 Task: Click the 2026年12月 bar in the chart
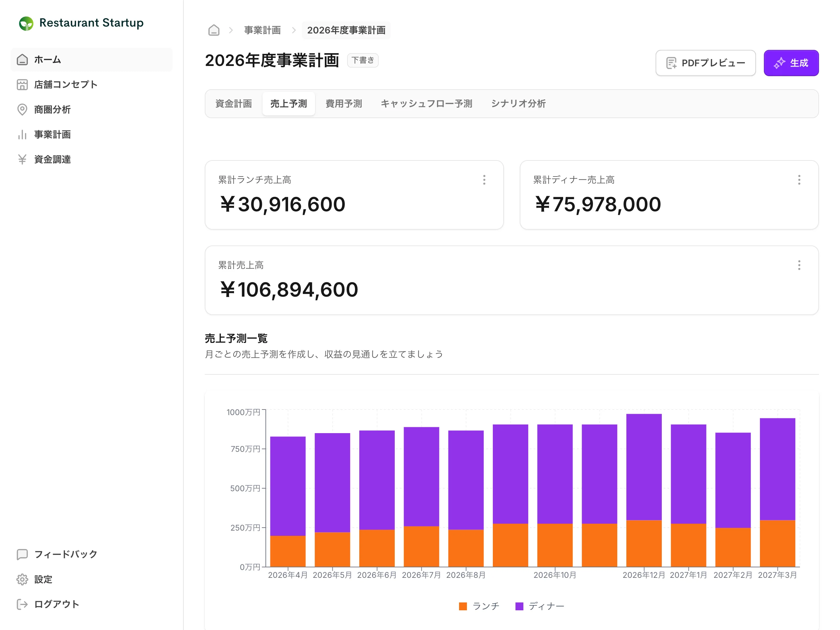point(644,490)
